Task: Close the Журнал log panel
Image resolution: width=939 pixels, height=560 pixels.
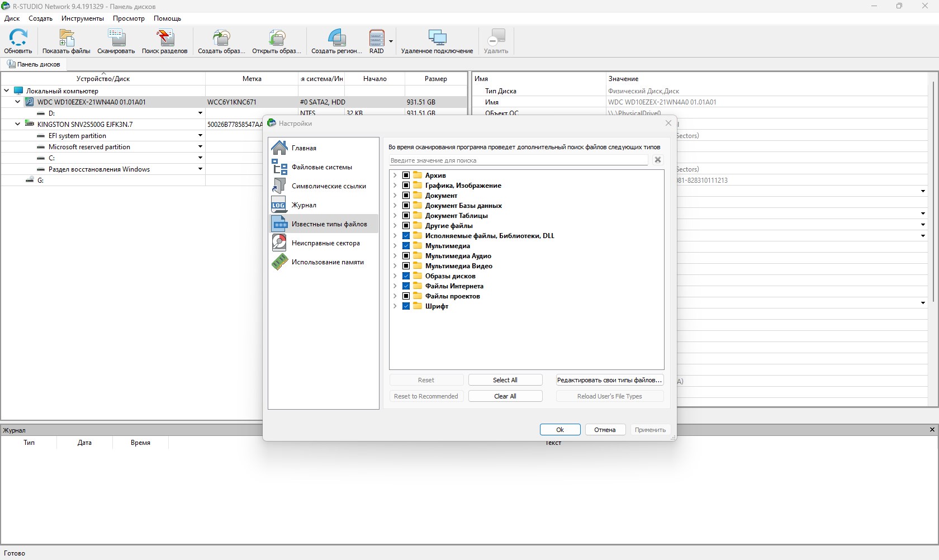Action: coord(932,430)
